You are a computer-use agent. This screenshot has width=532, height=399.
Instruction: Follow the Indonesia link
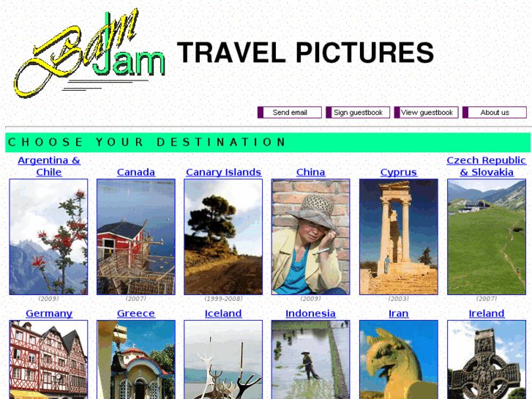pos(310,313)
